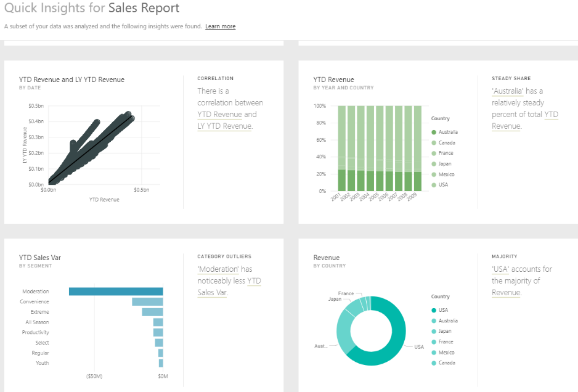This screenshot has width=578, height=392.
Task: Click the 'Australia' link in Steady Share text
Action: 507,91
